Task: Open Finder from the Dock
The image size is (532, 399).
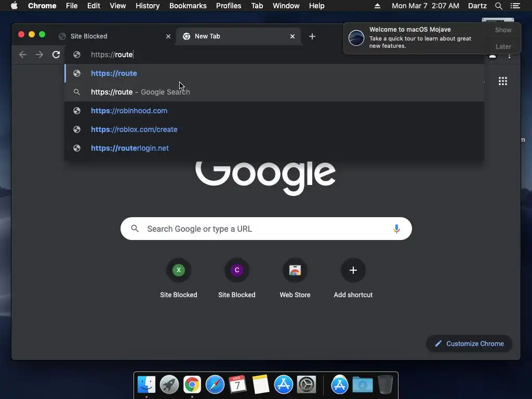Action: coord(147,385)
